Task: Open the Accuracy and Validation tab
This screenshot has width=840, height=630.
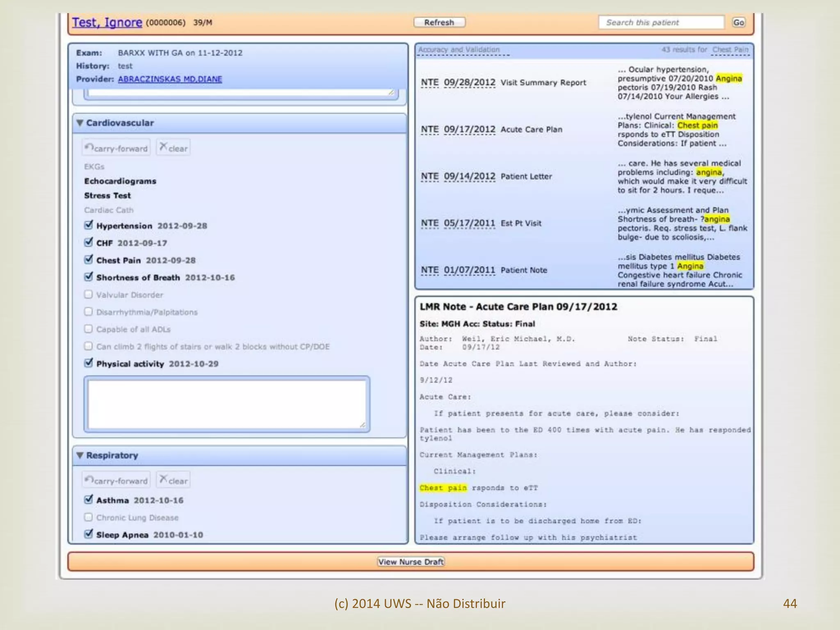Action: 459,50
